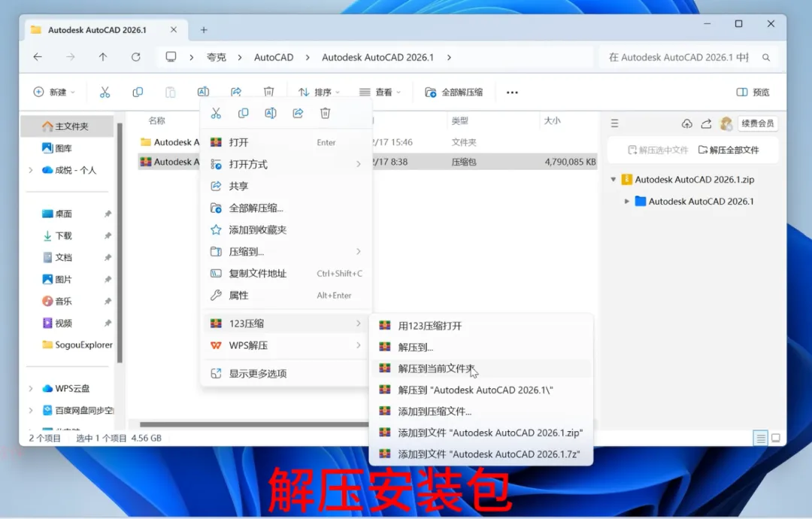812x519 pixels.
Task: Go up one folder level
Action: tap(103, 57)
